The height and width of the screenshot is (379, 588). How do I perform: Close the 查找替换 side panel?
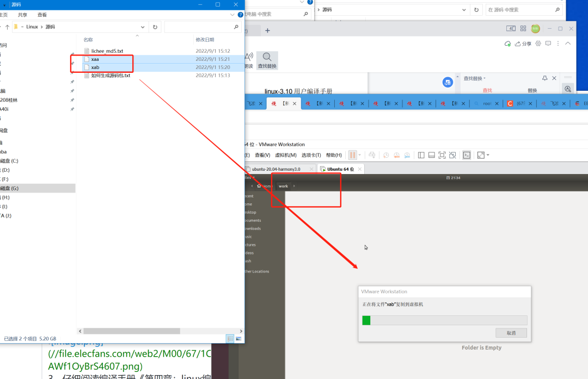tap(554, 78)
